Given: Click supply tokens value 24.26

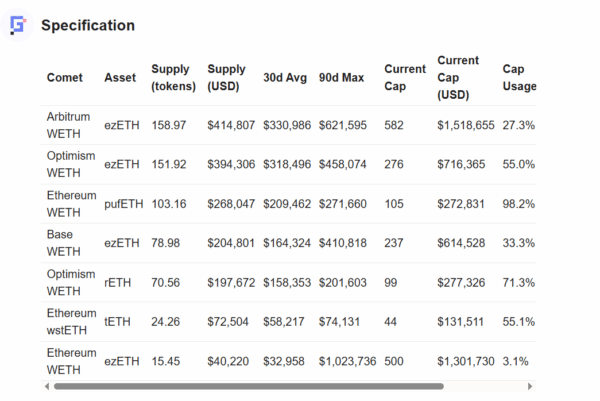Looking at the screenshot, I should pos(165,322).
